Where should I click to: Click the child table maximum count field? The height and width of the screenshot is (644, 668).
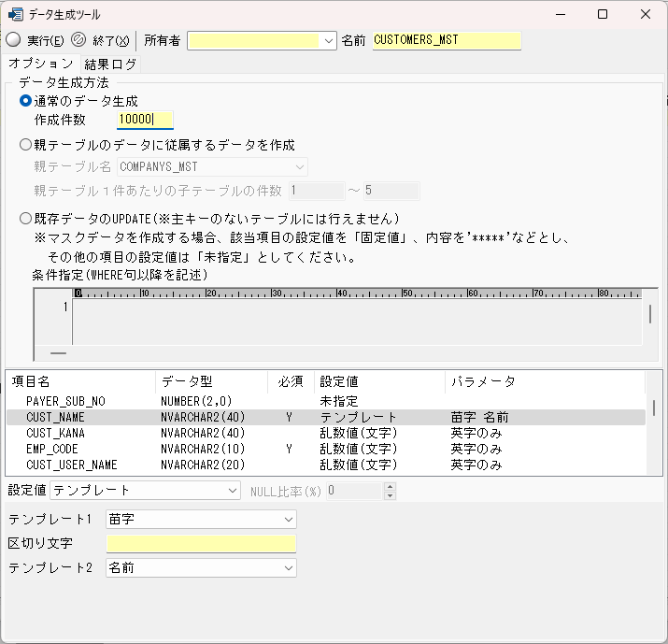tap(391, 191)
